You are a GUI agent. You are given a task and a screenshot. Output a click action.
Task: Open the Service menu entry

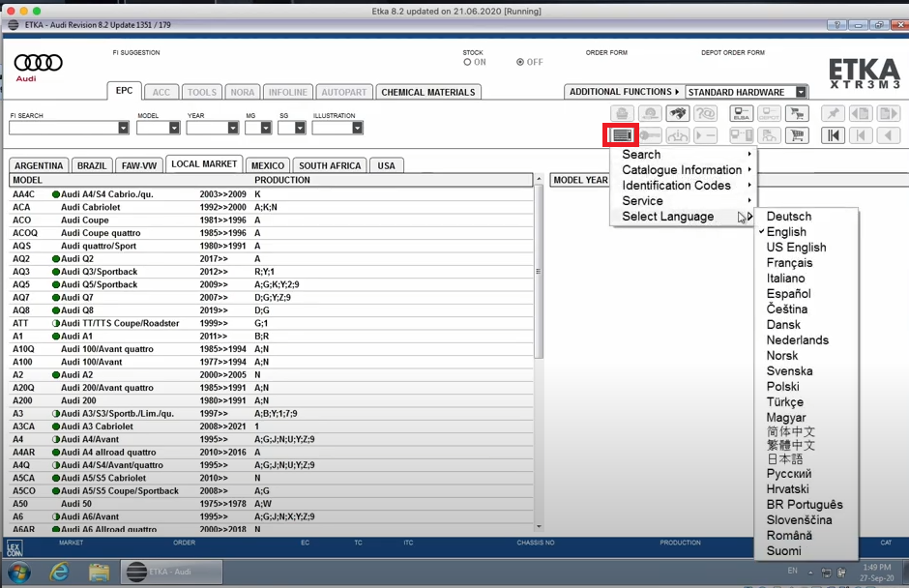coord(684,200)
